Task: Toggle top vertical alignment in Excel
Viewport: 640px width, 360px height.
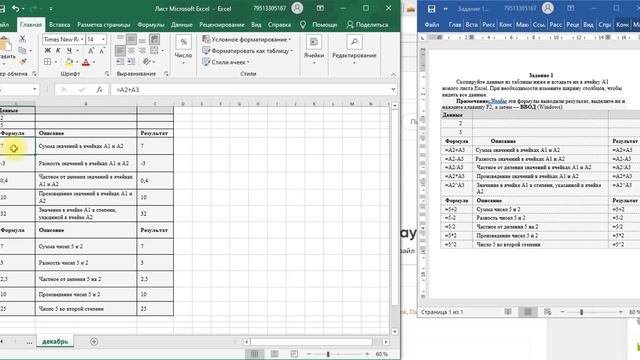Action: pos(120,39)
